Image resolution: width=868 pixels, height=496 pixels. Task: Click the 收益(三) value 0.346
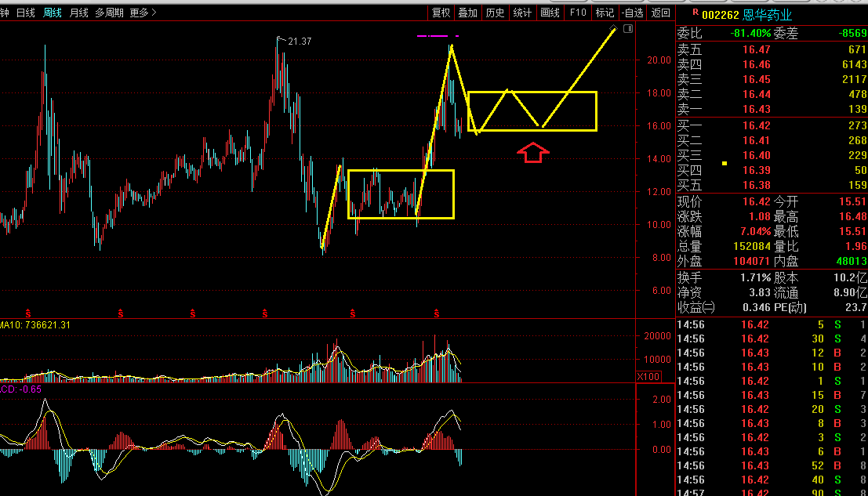[x=757, y=308]
